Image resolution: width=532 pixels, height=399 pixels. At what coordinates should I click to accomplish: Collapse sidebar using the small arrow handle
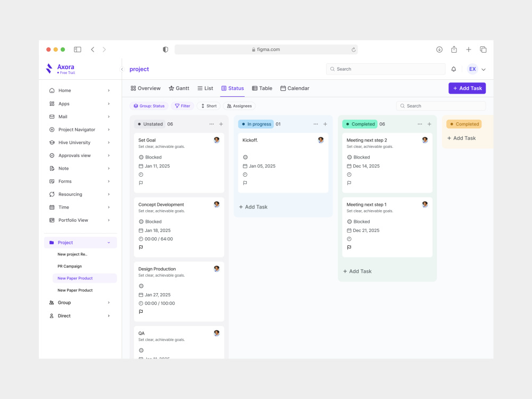coord(122,69)
